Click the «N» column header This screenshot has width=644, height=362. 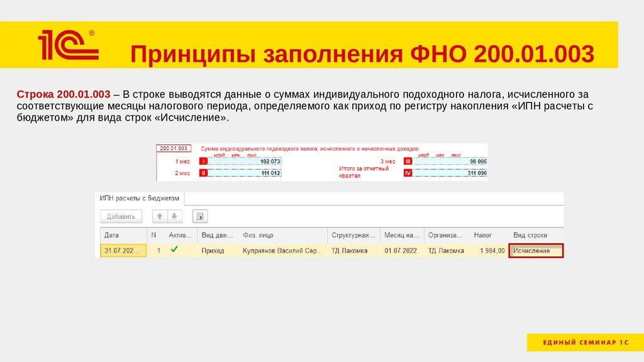pos(156,235)
